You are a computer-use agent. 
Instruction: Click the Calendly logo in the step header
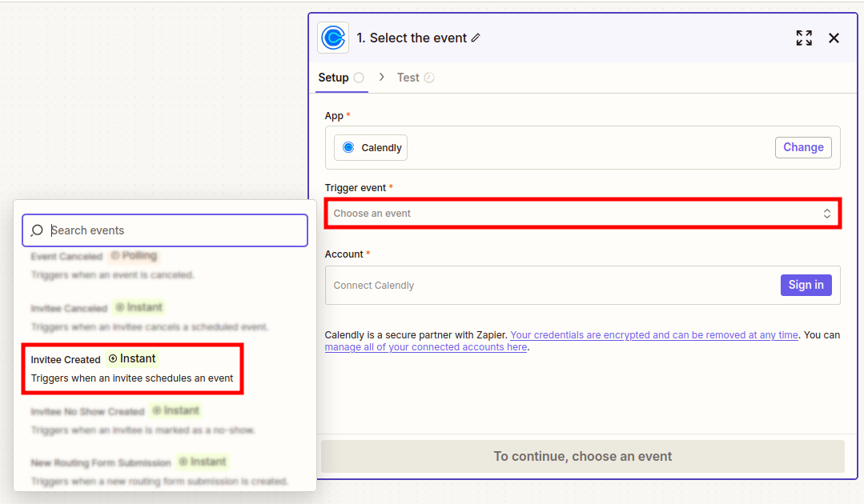[333, 38]
